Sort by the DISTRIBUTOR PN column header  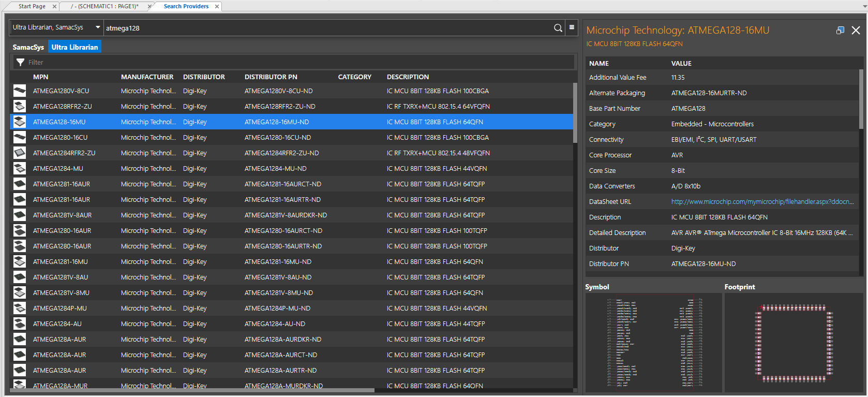point(271,77)
